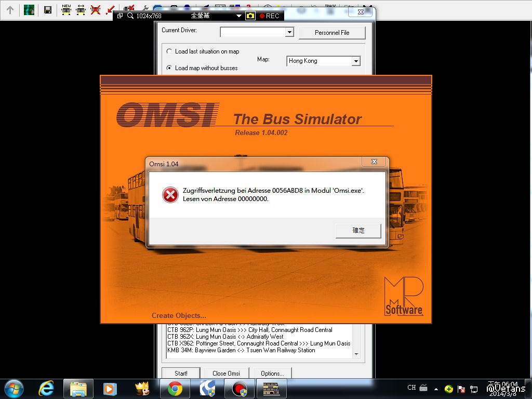This screenshot has width=532, height=399.
Task: Select CTB 962X Lung Mun Oasis route
Action: pyautogui.click(x=225, y=337)
